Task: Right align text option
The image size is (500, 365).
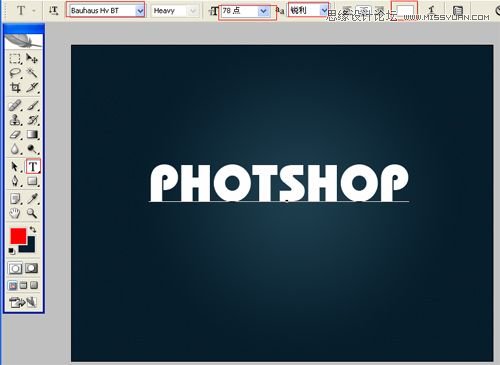Action: tap(379, 11)
